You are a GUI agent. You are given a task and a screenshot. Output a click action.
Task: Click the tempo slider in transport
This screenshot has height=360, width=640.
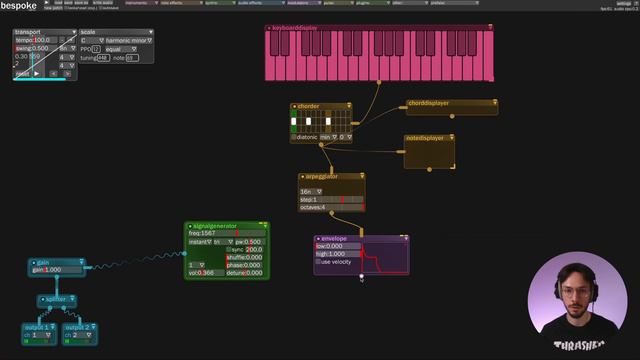point(36,40)
